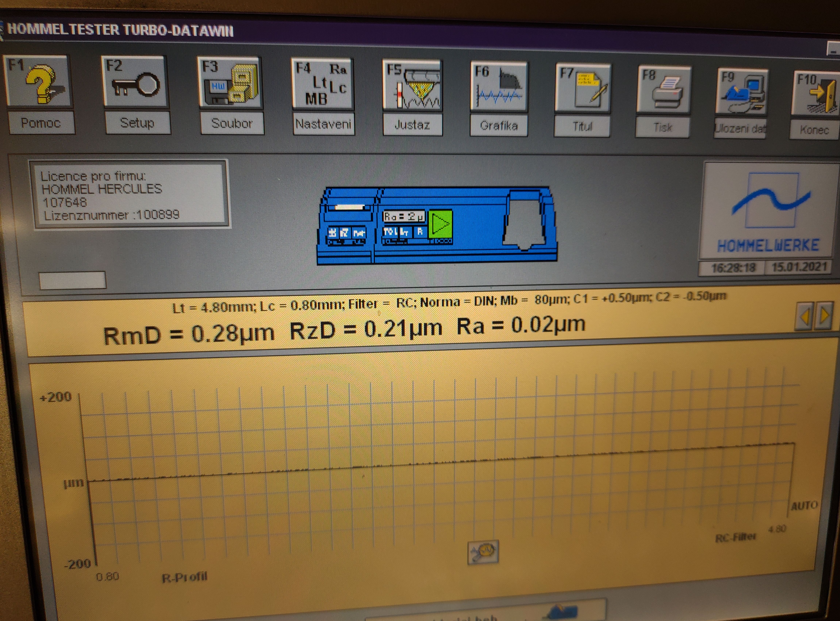Click the 4.80 x-axis end value
Image resolution: width=840 pixels, height=621 pixels.
[x=777, y=529]
